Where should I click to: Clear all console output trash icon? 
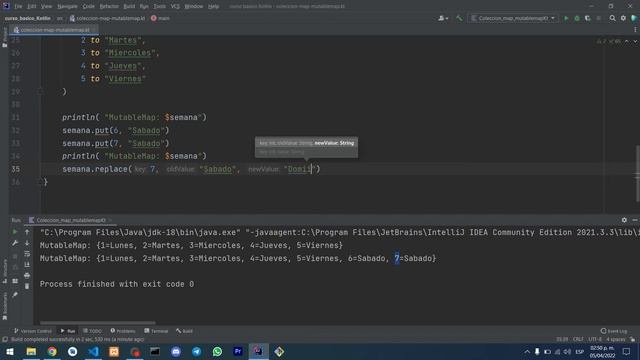[x=27, y=287]
